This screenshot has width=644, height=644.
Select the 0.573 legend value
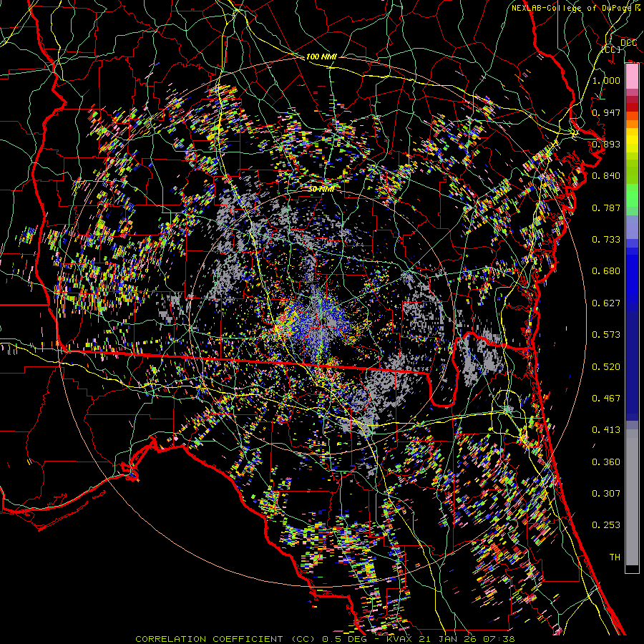pyautogui.click(x=606, y=335)
